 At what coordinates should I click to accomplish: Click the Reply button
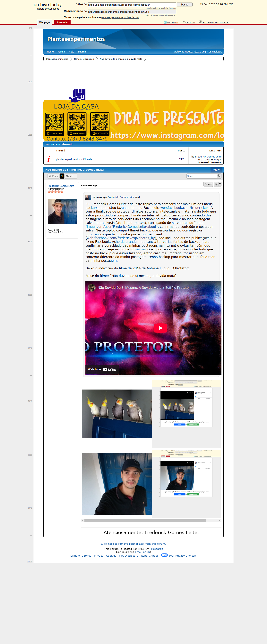tap(216, 170)
